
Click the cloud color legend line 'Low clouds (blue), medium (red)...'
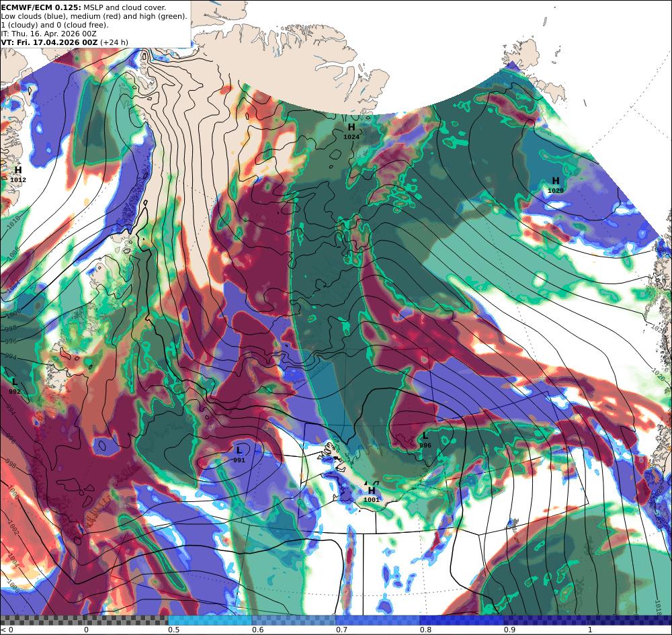coord(94,16)
